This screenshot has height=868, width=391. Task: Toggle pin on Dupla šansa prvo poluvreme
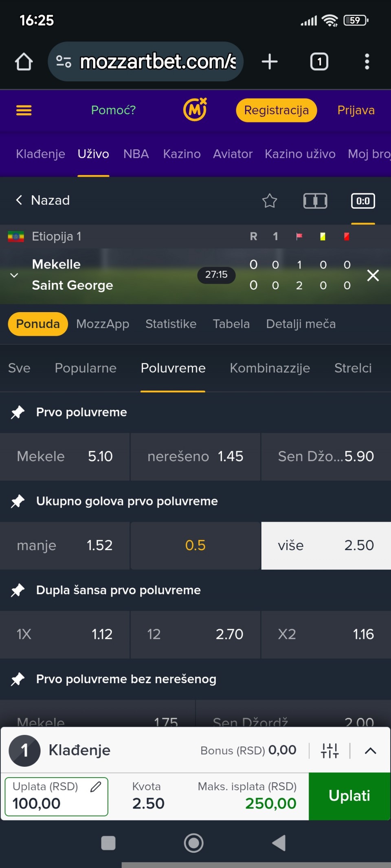[18, 590]
